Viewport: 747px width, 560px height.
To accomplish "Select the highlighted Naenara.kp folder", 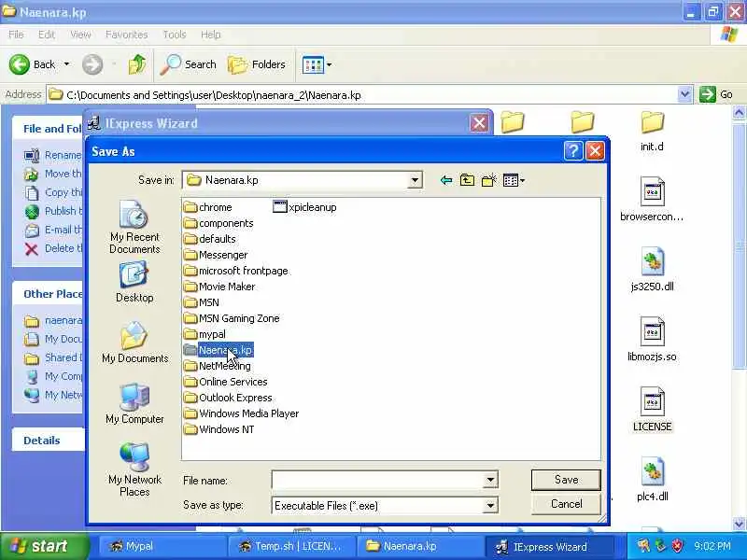I will click(218, 350).
